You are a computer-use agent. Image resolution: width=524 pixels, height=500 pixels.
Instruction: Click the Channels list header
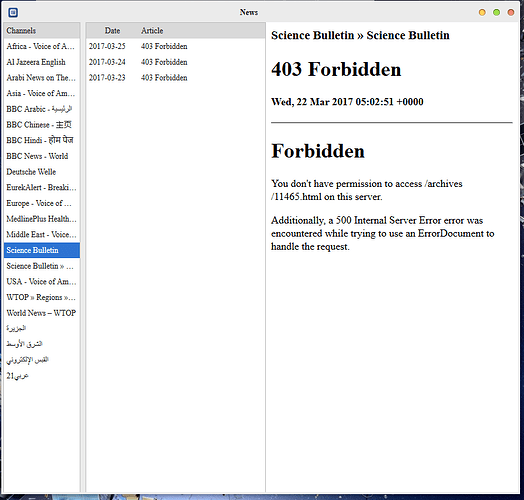click(42, 30)
